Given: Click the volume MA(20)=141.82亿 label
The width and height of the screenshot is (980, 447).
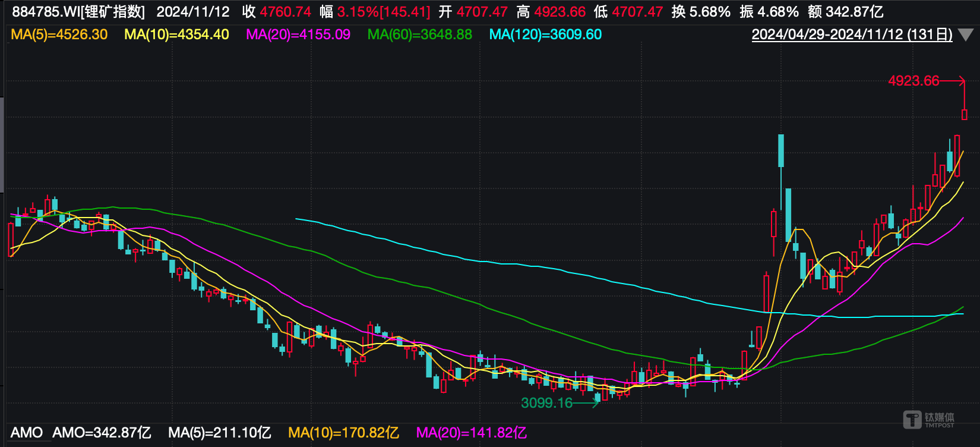Looking at the screenshot, I should 471,433.
